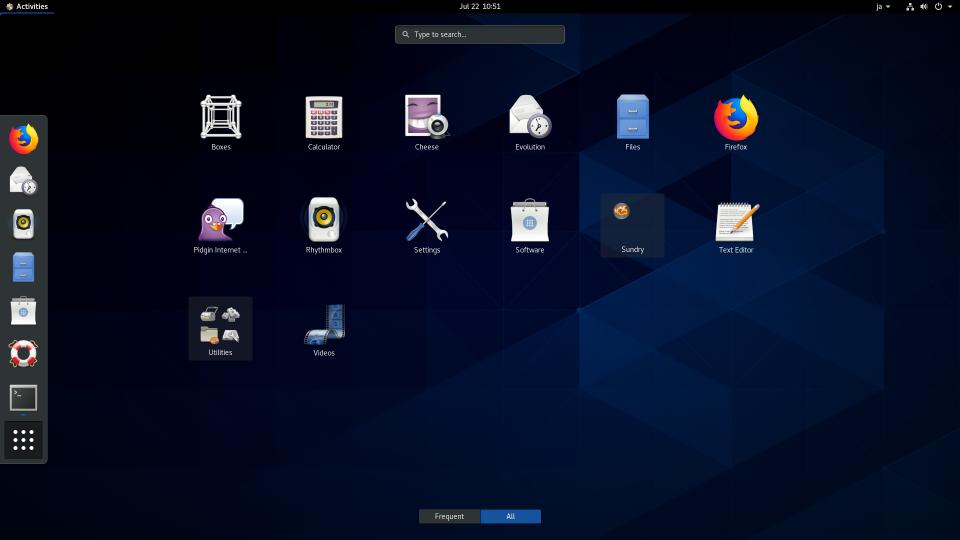Open the Settings application

427,225
